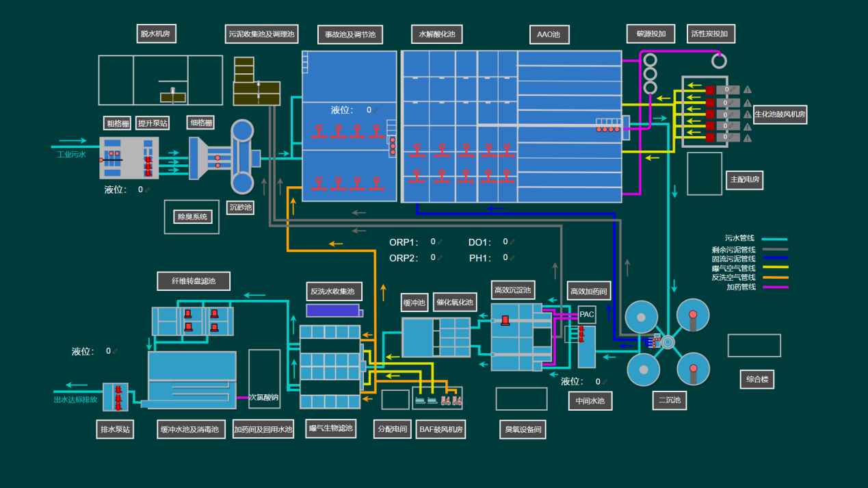
Task: Open the 分配电间 panel
Action: coord(393,430)
